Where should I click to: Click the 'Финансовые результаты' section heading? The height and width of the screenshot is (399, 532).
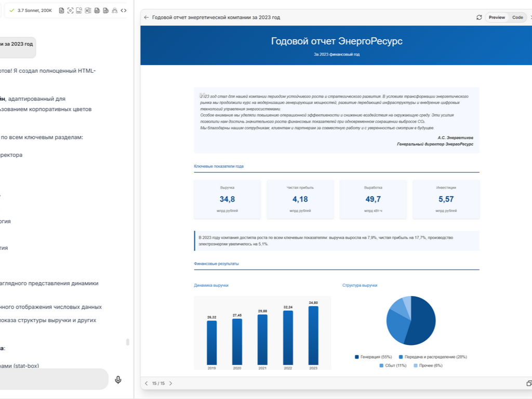pyautogui.click(x=217, y=263)
